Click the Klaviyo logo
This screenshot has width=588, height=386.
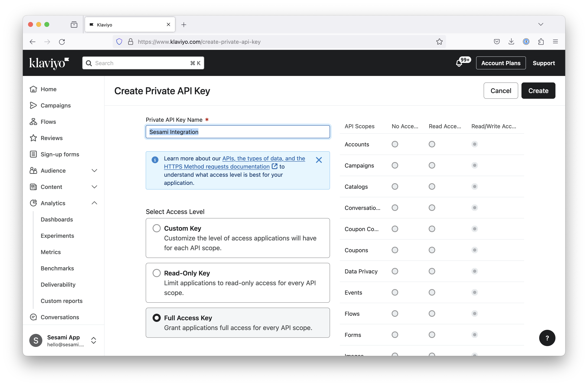click(x=49, y=63)
